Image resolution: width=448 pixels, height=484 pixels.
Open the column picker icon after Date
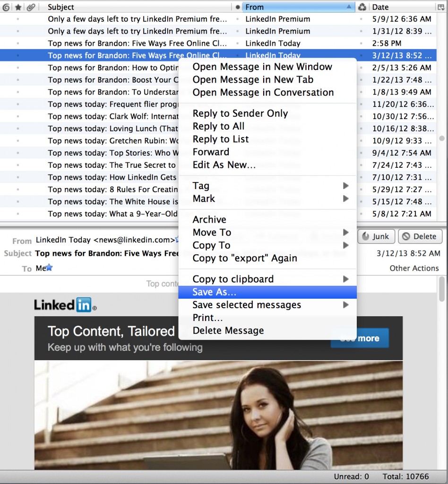tap(441, 7)
